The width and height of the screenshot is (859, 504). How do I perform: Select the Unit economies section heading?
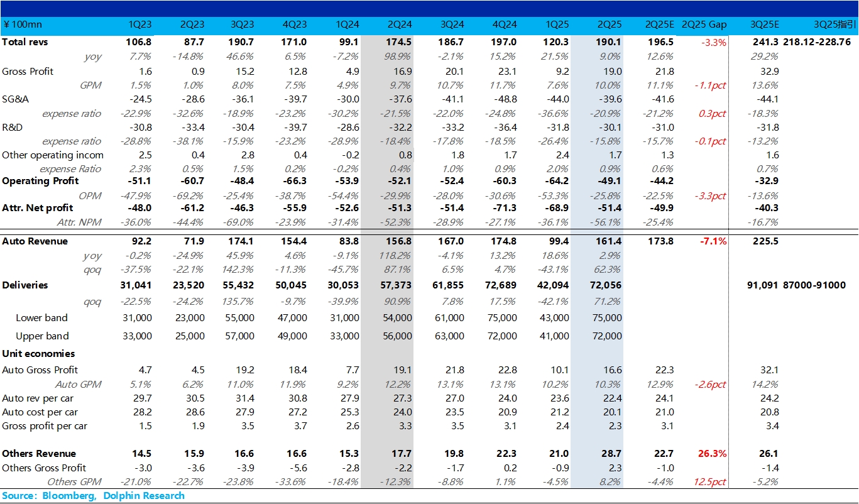(38, 354)
